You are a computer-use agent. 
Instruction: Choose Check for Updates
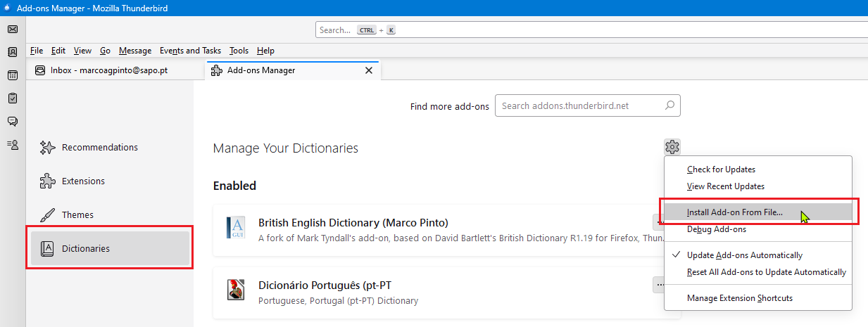757,169
